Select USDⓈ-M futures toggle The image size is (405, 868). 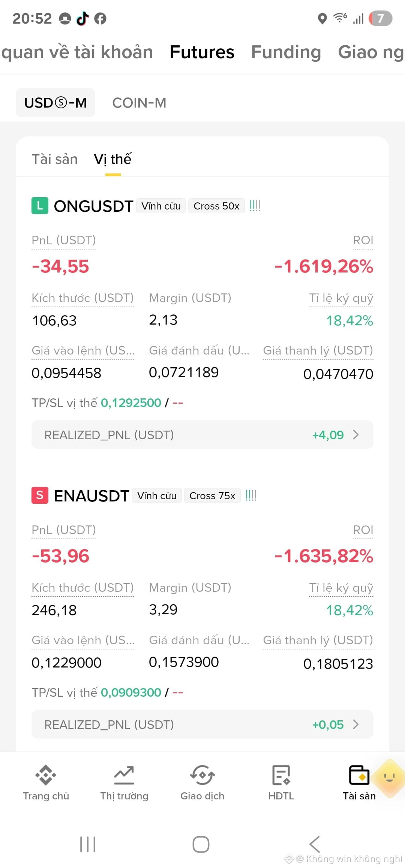55,103
